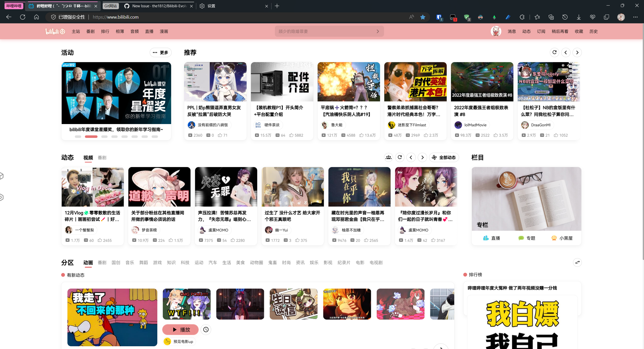Open 专栏 column image card
This screenshot has height=349, width=644.
point(526,199)
